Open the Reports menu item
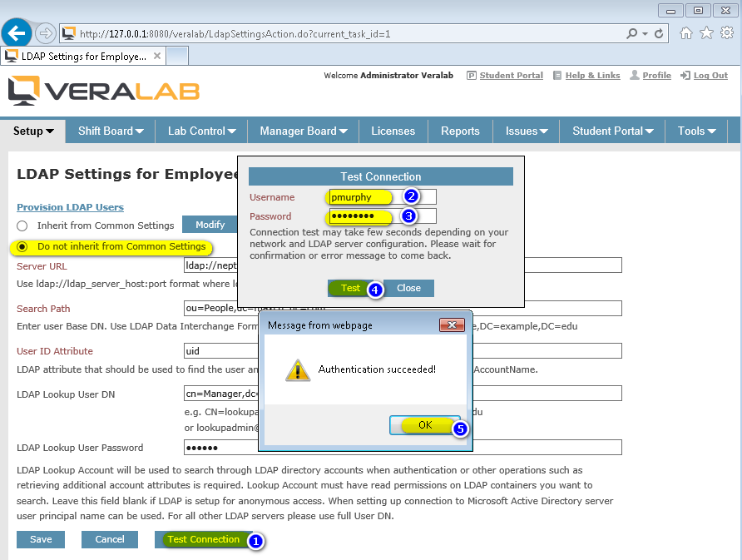The height and width of the screenshot is (560, 742). click(460, 131)
